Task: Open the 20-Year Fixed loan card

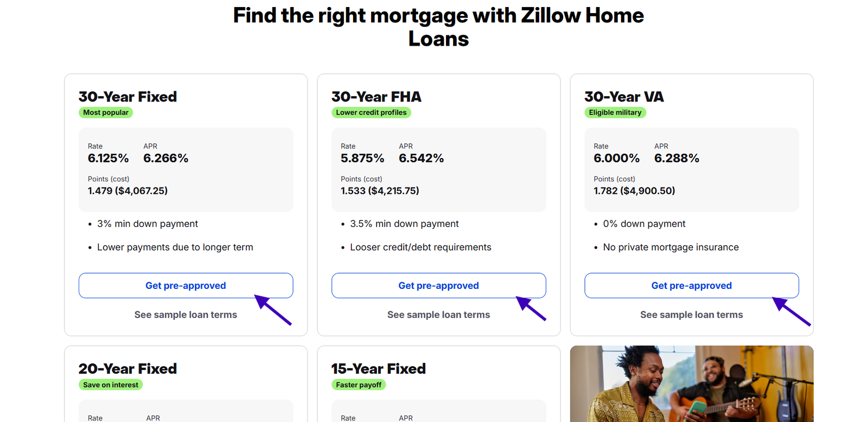Action: coord(186,380)
